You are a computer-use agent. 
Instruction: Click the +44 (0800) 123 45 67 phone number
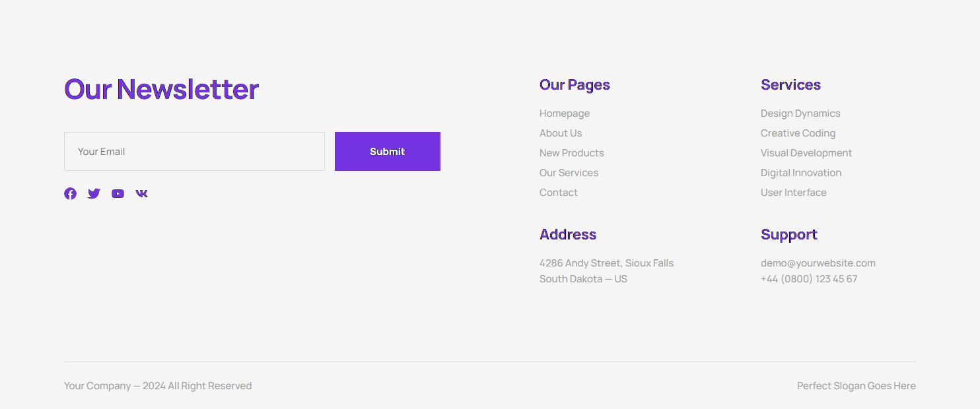coord(809,278)
